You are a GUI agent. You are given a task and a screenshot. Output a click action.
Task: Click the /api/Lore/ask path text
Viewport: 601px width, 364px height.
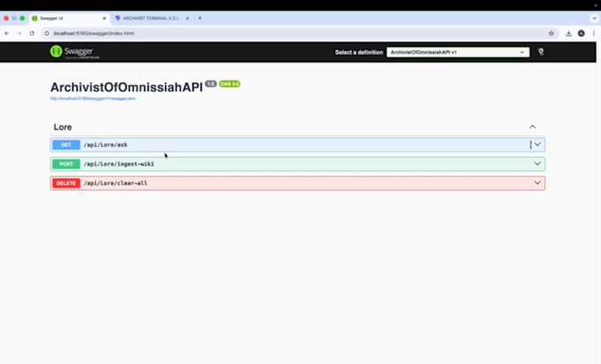point(105,145)
